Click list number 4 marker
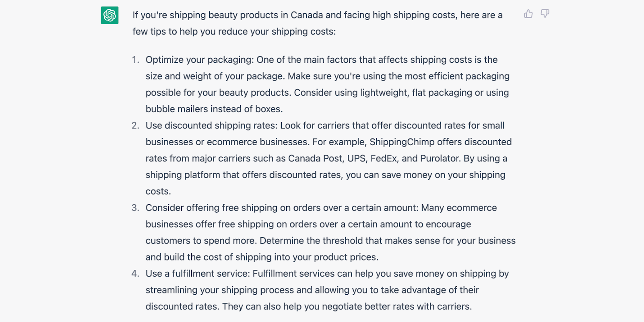Screen dimensions: 644x322 point(135,274)
